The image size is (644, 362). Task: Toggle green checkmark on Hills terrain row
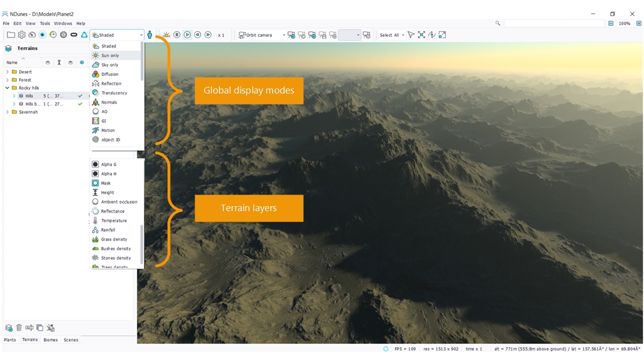80,96
